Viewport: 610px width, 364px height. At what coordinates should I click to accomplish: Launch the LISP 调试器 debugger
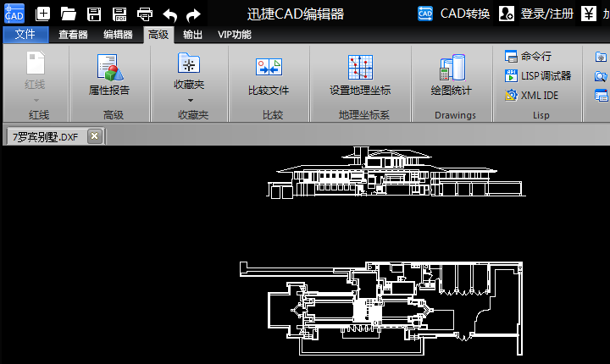click(538, 76)
